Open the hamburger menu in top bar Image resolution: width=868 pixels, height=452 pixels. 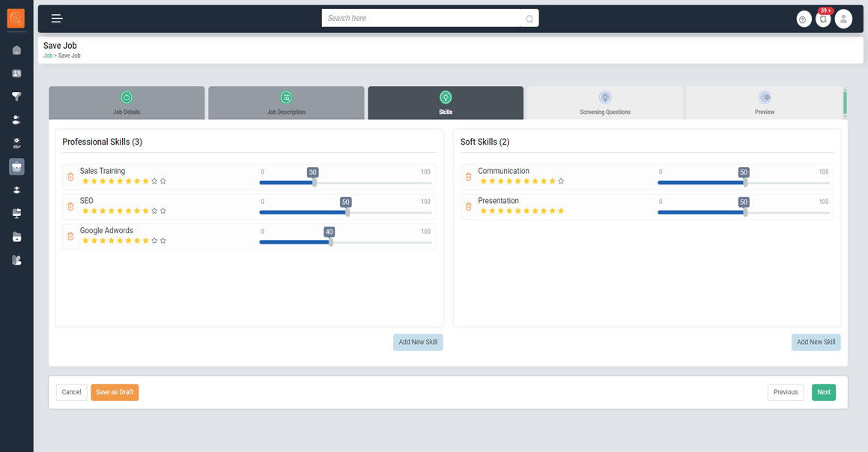57,19
